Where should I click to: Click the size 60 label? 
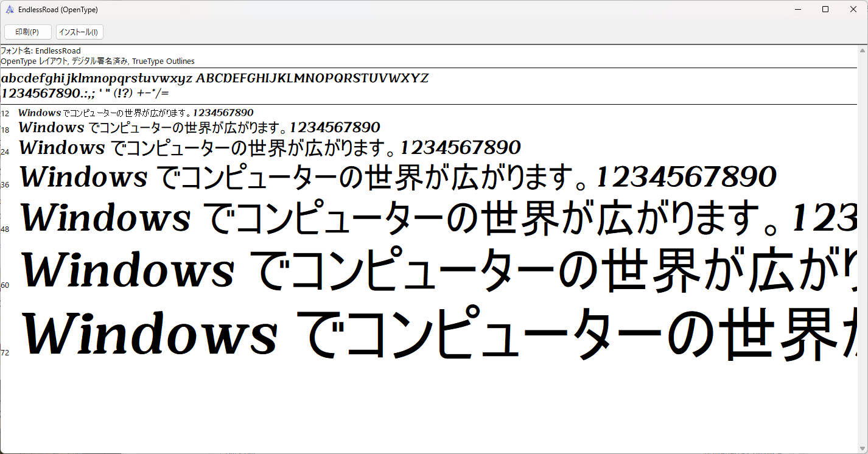(x=5, y=285)
